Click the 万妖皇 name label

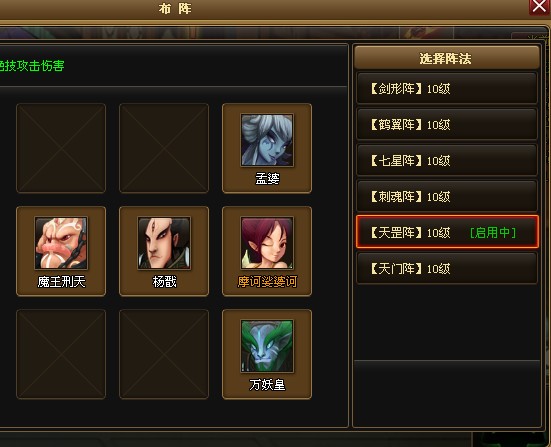click(x=267, y=385)
